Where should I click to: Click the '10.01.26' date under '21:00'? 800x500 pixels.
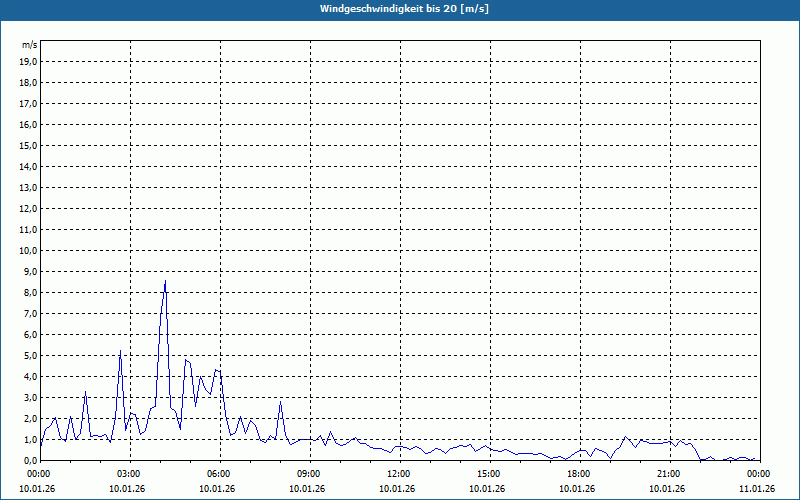pyautogui.click(x=667, y=489)
